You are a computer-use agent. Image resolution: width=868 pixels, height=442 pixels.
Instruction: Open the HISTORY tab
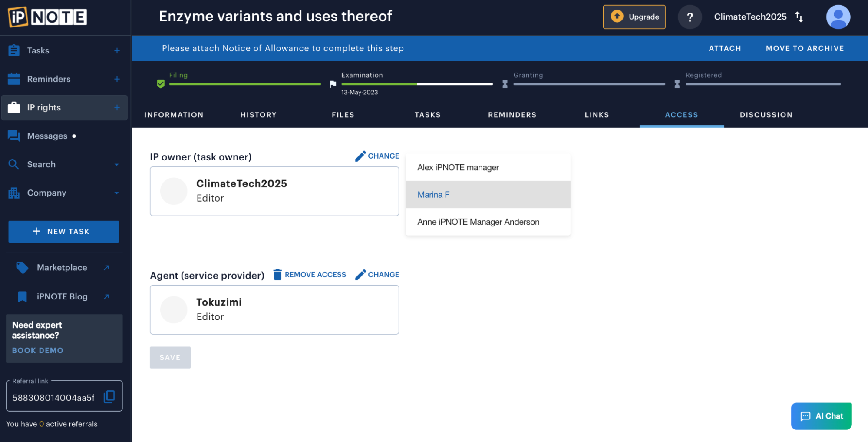258,115
